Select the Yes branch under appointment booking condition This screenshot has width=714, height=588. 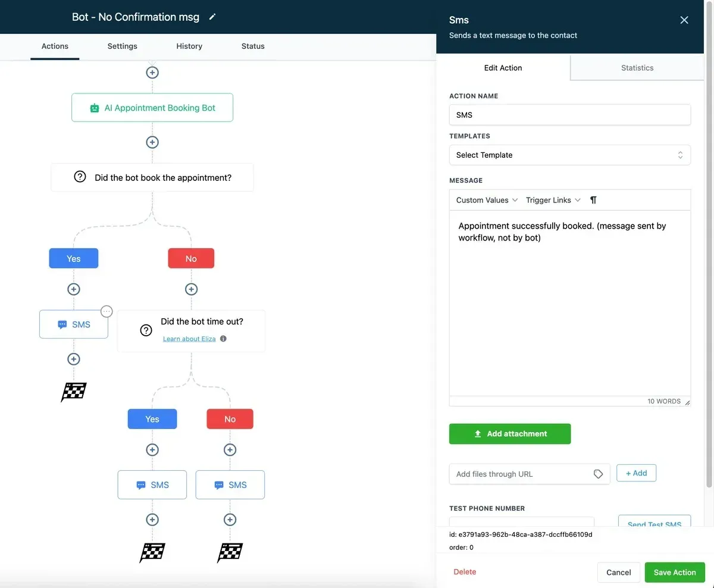pyautogui.click(x=74, y=258)
